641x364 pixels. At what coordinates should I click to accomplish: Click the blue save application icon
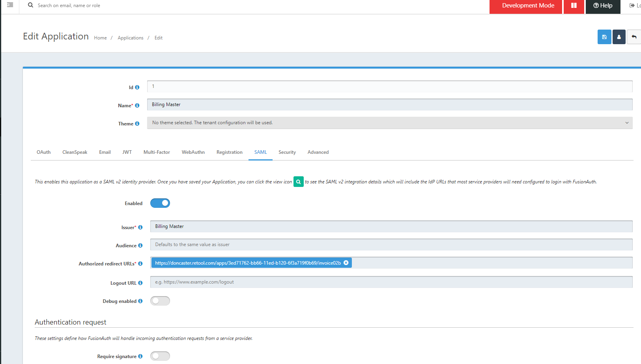click(x=604, y=37)
